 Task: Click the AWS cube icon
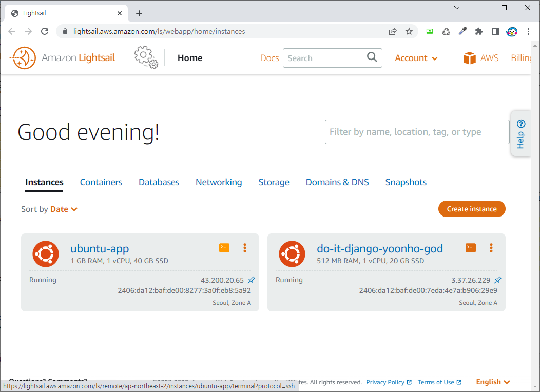[469, 58]
